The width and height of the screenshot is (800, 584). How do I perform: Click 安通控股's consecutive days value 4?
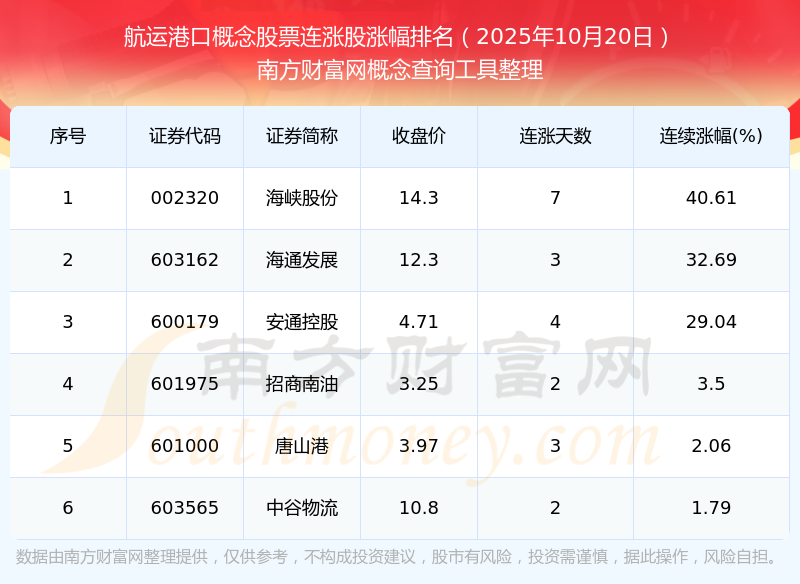pyautogui.click(x=555, y=322)
